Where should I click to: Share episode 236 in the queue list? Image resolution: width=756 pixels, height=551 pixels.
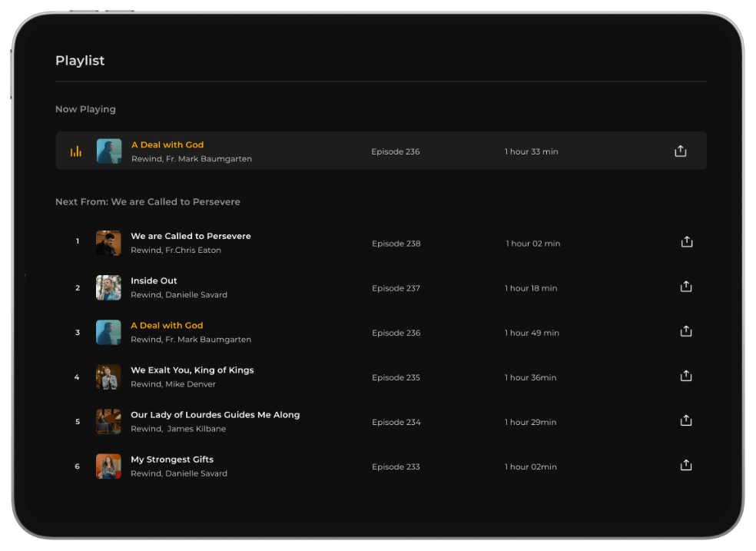click(x=686, y=331)
